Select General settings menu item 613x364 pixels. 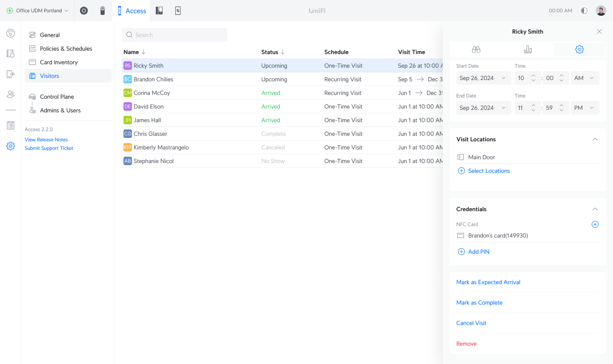(x=68, y=35)
